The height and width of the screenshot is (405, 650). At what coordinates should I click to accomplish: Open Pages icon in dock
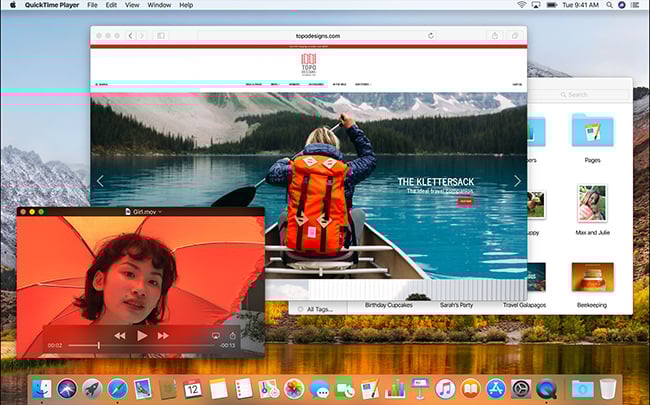coord(370,389)
